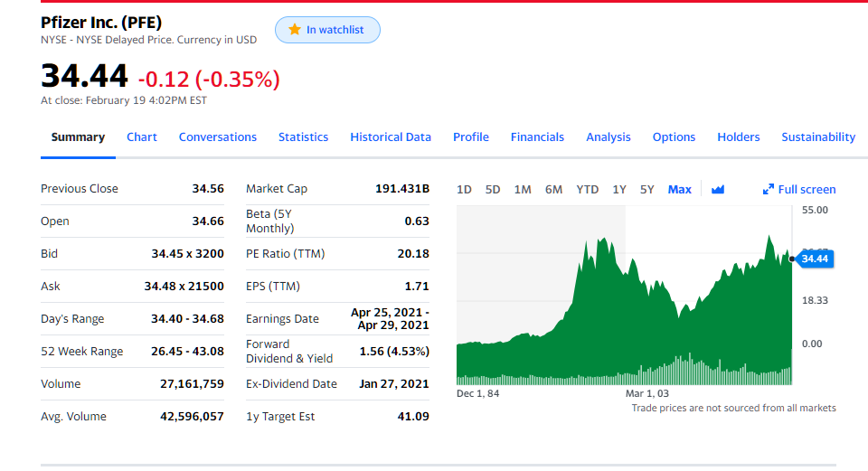Image resolution: width=868 pixels, height=471 pixels.
Task: Click the Forward Dividend & Yield value
Action: 394,351
